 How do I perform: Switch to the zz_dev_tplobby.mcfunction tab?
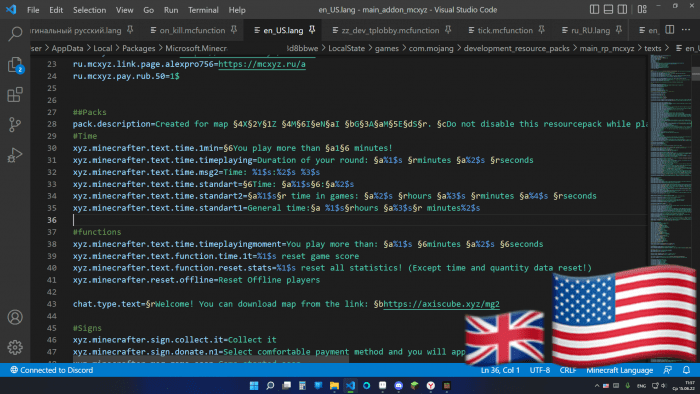pyautogui.click(x=390, y=30)
